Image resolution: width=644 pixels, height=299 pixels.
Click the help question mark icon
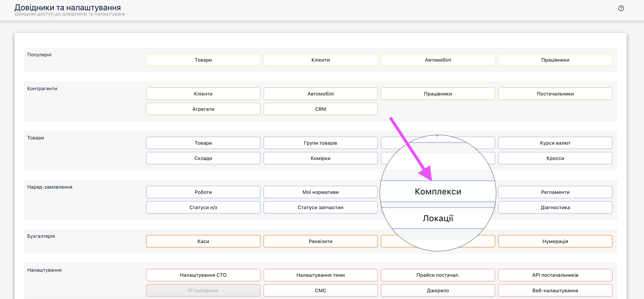click(621, 8)
